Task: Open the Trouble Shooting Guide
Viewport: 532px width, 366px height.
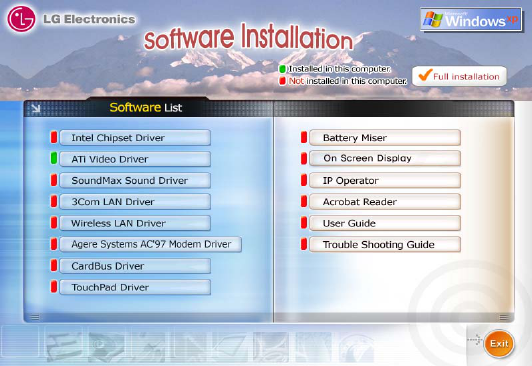Action: click(385, 245)
